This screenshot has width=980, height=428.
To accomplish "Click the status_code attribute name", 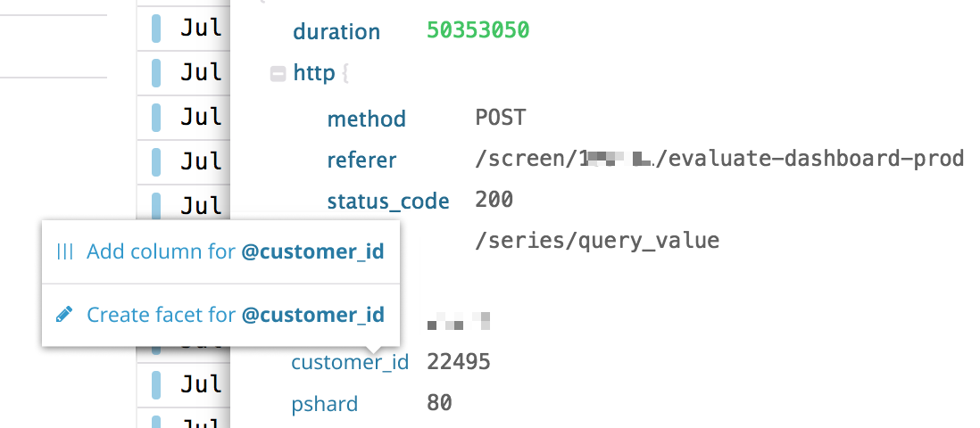I will coord(388,202).
